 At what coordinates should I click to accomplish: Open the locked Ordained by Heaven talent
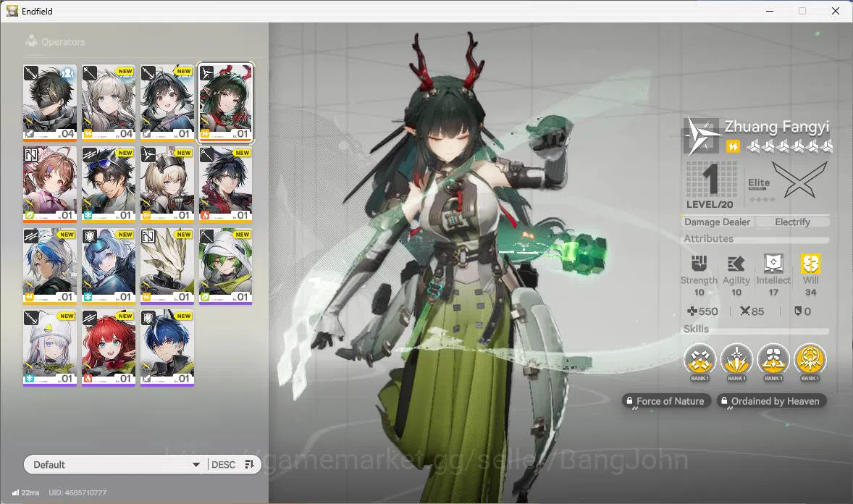click(x=772, y=401)
